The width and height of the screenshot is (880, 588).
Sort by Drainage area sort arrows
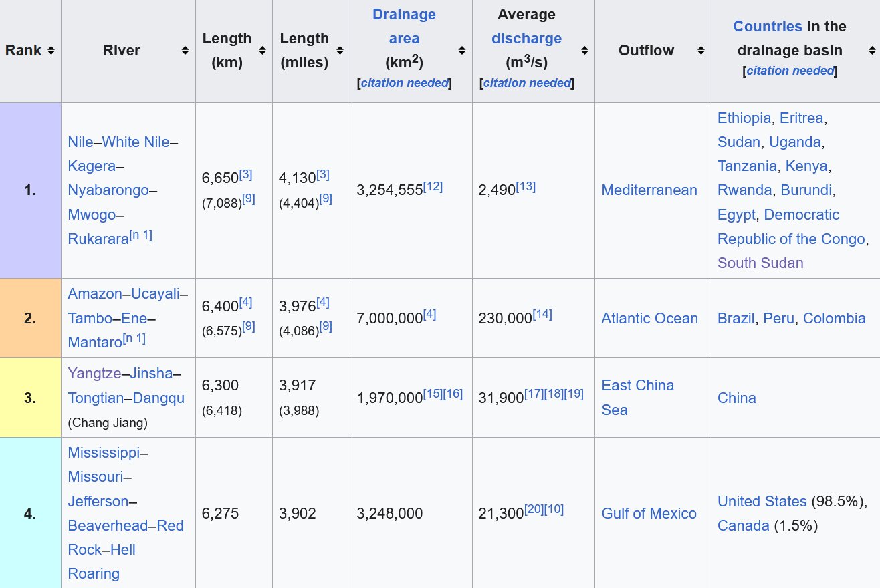point(462,51)
